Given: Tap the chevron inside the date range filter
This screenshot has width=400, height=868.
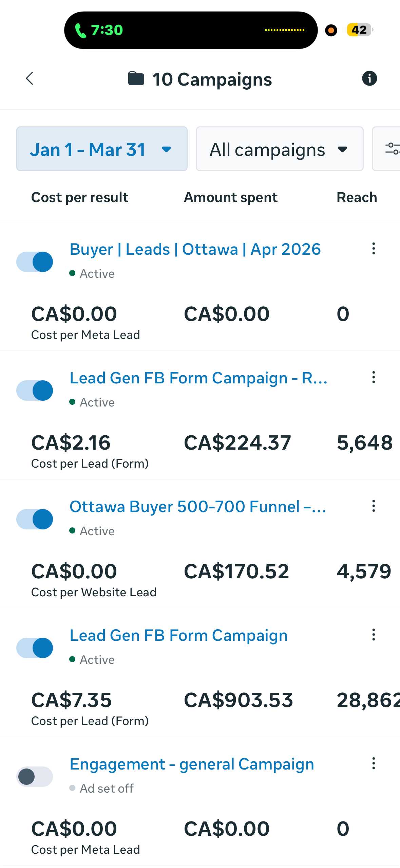Looking at the screenshot, I should point(166,149).
